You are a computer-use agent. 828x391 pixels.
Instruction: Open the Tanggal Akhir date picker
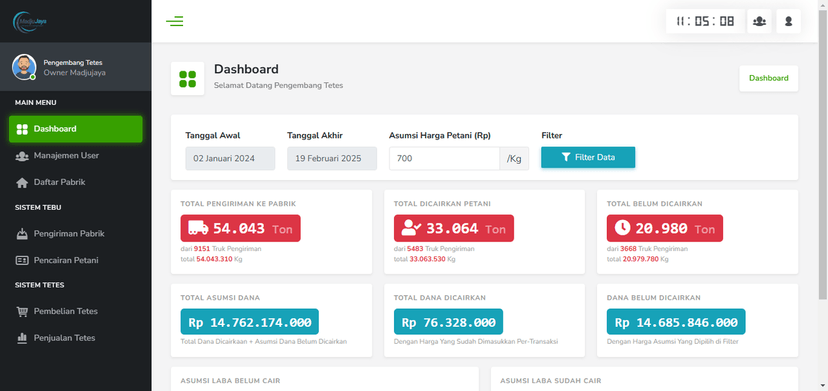pyautogui.click(x=332, y=159)
